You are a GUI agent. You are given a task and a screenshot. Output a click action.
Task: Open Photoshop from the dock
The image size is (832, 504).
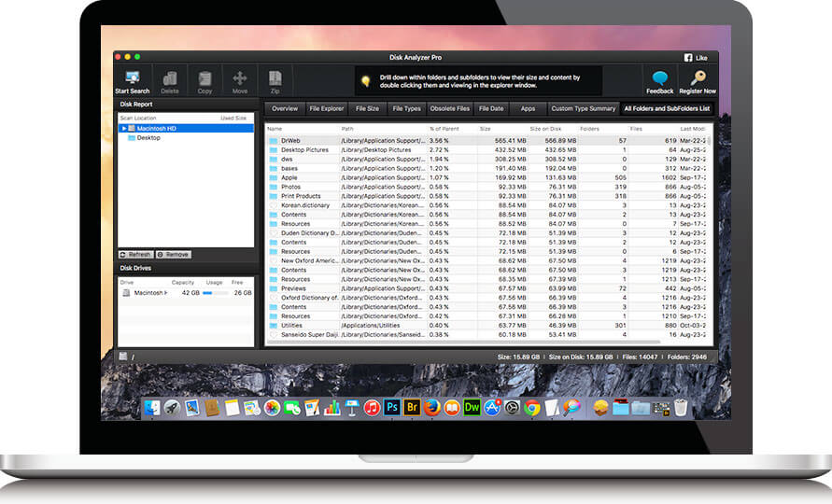(391, 408)
